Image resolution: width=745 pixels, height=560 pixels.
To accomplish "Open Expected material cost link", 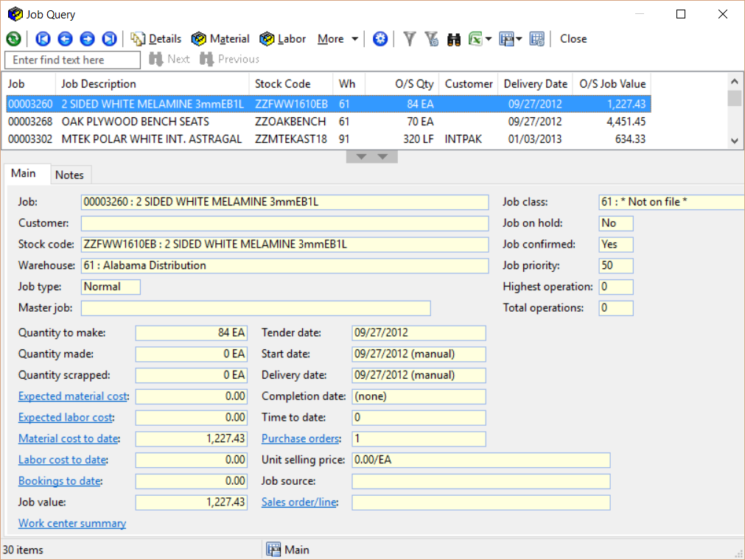I will (73, 396).
